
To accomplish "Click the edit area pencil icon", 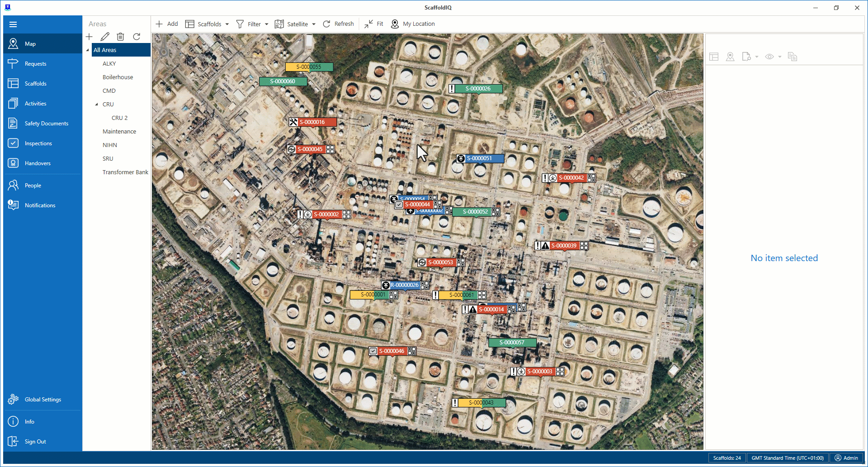I will 105,37.
